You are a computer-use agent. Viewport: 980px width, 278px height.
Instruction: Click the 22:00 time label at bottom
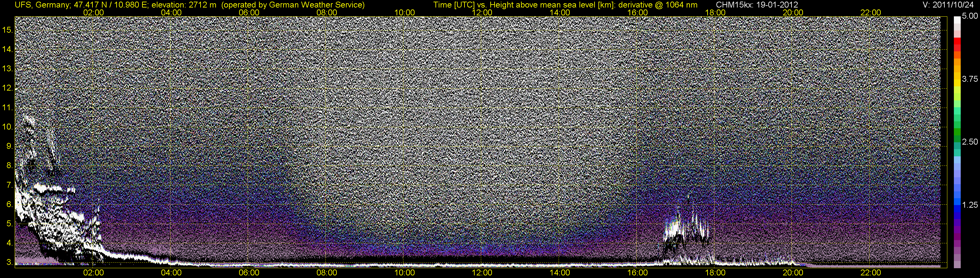click(871, 273)
